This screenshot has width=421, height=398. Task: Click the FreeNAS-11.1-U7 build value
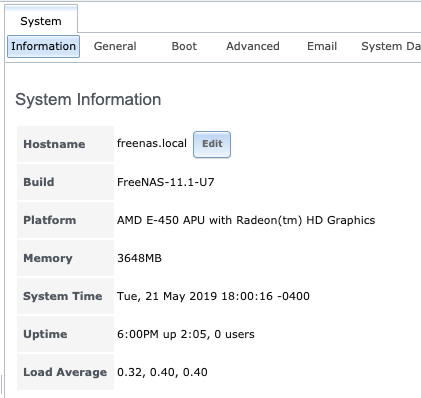pos(166,182)
